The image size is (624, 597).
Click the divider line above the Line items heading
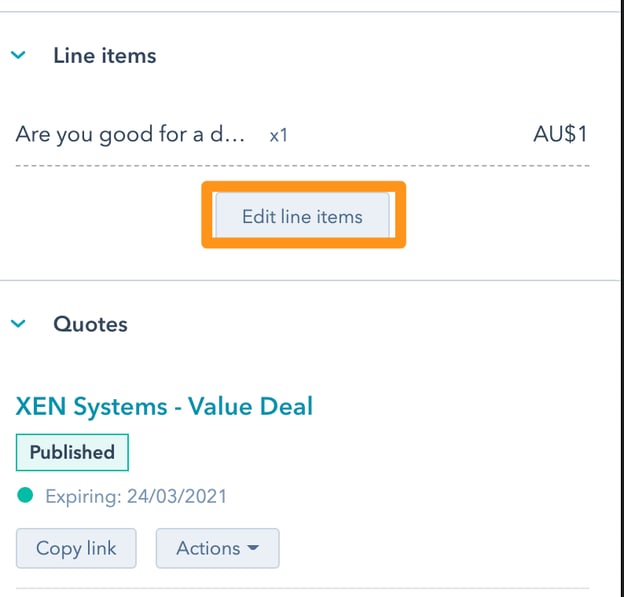(302, 12)
